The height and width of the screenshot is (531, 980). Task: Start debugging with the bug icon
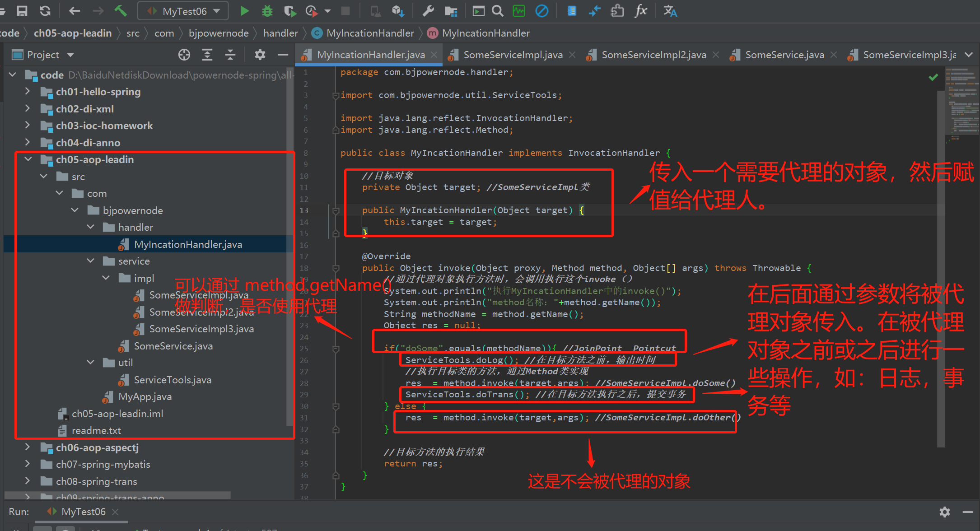(x=267, y=11)
